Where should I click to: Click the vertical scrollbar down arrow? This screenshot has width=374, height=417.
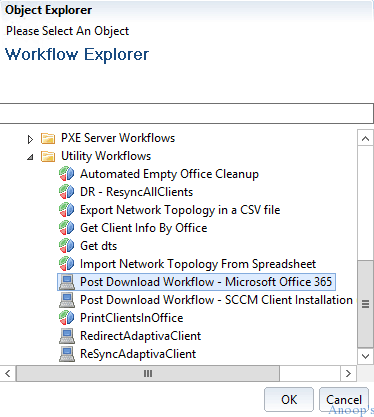(365, 356)
